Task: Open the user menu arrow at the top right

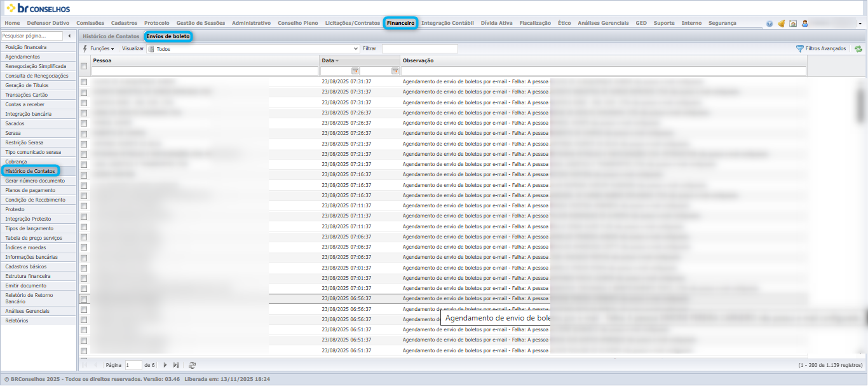Action: [860, 24]
